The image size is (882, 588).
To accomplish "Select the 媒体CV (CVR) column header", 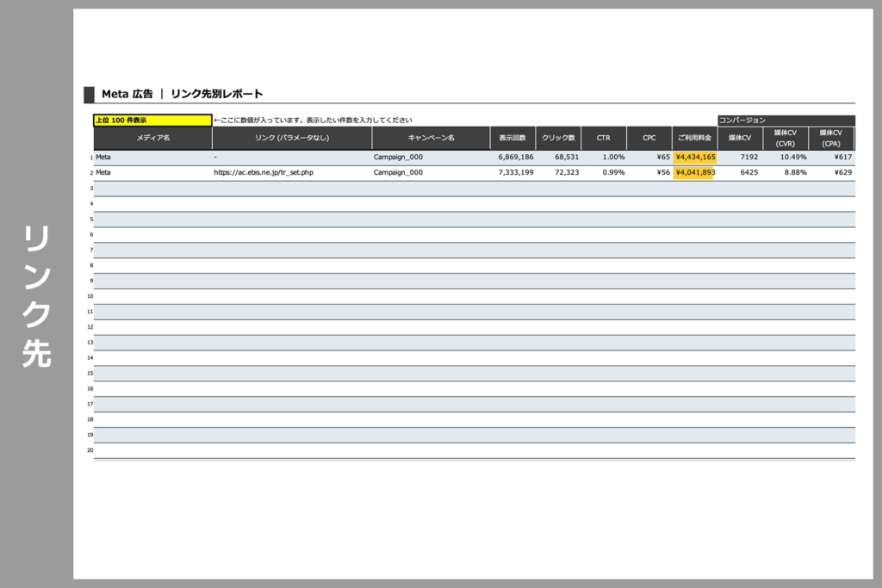I will [x=786, y=138].
